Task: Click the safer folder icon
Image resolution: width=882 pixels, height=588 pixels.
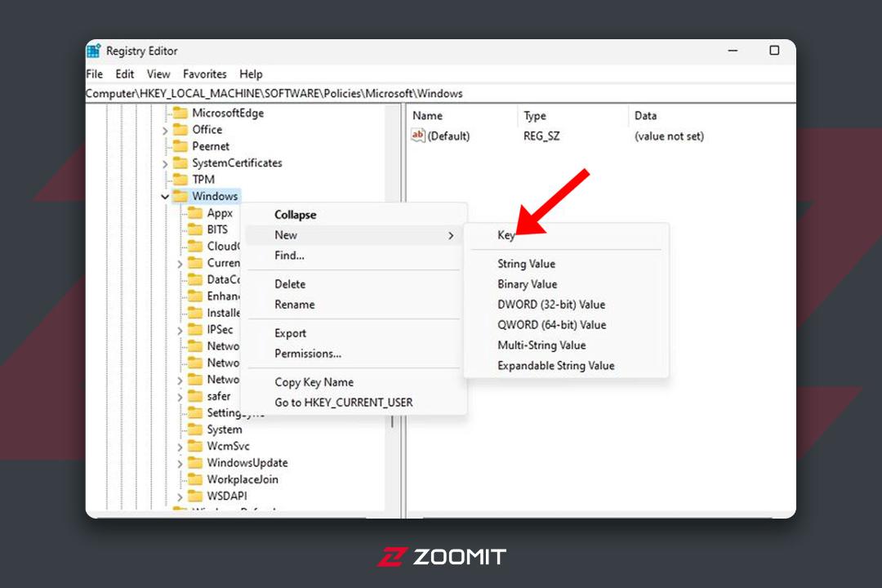Action: point(194,395)
